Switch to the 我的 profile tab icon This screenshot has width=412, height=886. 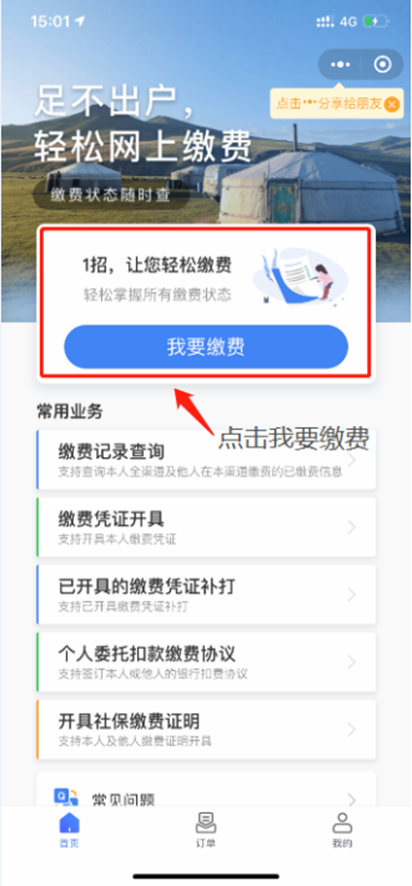[342, 823]
